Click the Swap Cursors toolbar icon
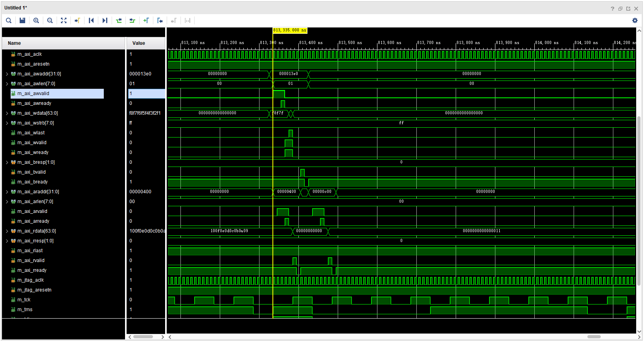Screen dimensions: 644x341 (x=188, y=20)
